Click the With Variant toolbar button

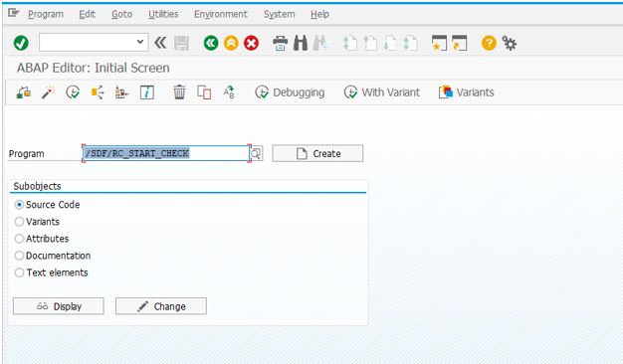coord(382,92)
